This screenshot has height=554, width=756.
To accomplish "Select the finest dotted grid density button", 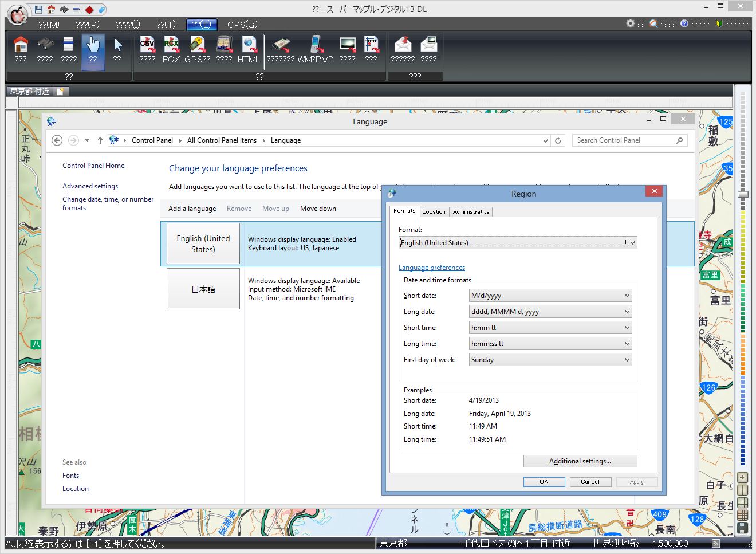I will click(743, 528).
